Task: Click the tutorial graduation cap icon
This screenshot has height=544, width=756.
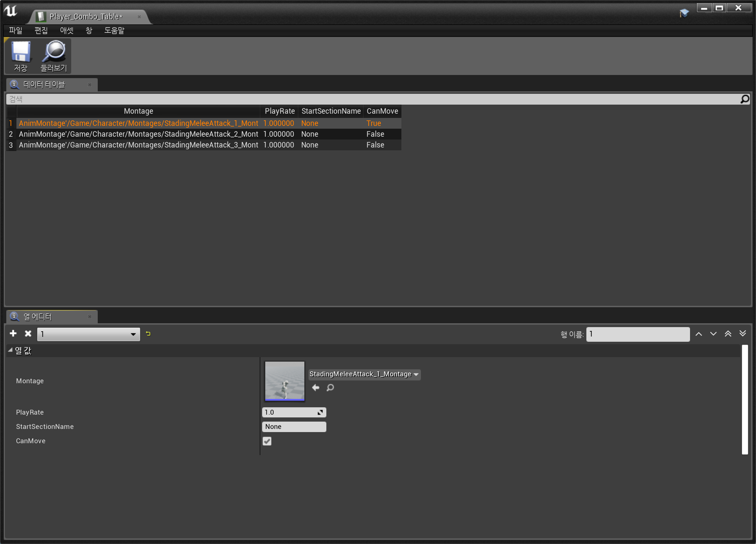Action: tap(684, 13)
